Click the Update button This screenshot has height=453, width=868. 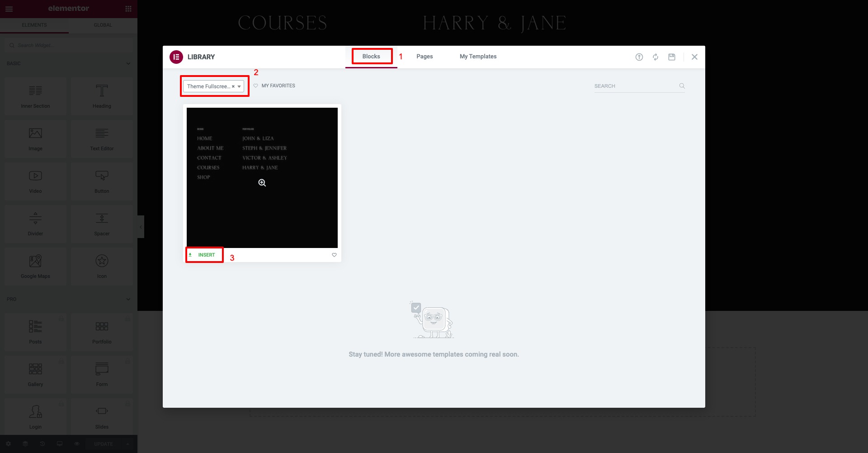103,443
